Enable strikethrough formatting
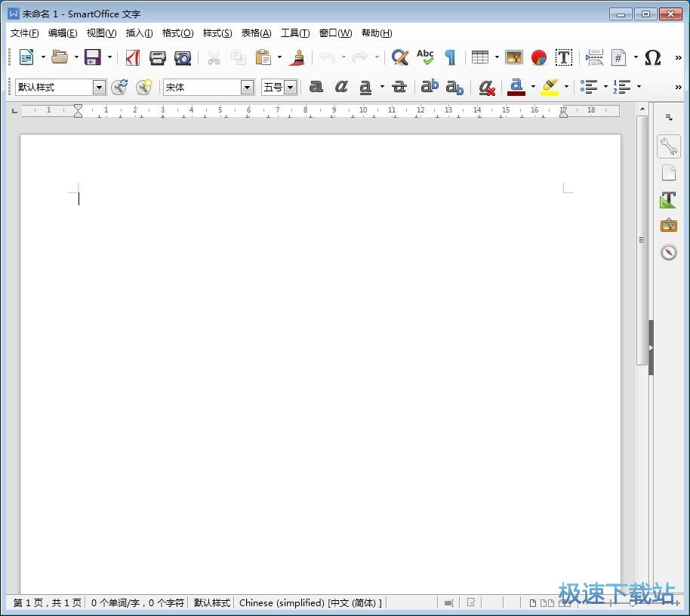This screenshot has height=616, width=690. [399, 87]
